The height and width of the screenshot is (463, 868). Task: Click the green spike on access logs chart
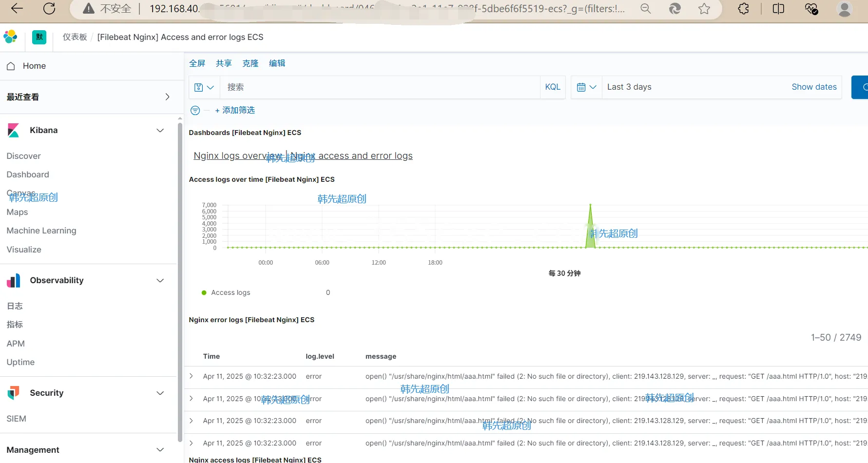point(590,226)
